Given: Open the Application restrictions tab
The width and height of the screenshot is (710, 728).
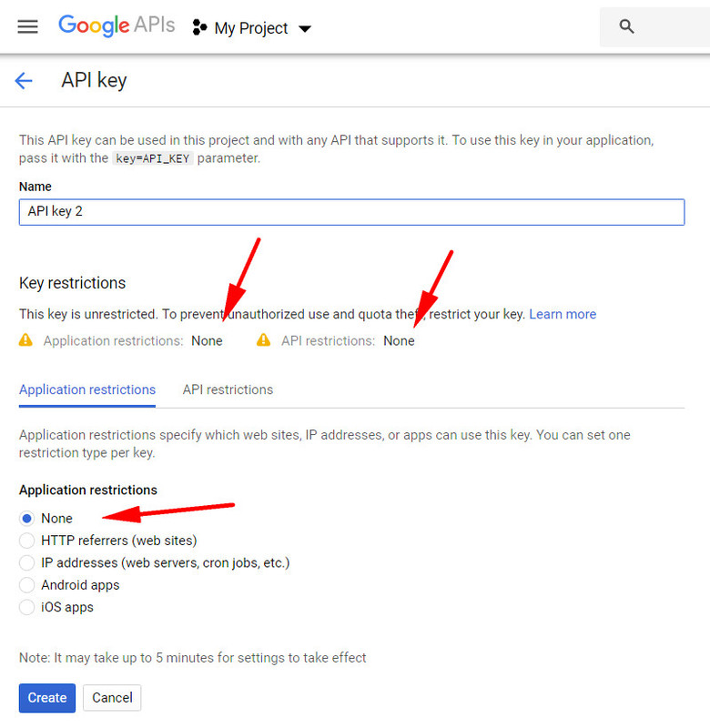Looking at the screenshot, I should [x=87, y=389].
